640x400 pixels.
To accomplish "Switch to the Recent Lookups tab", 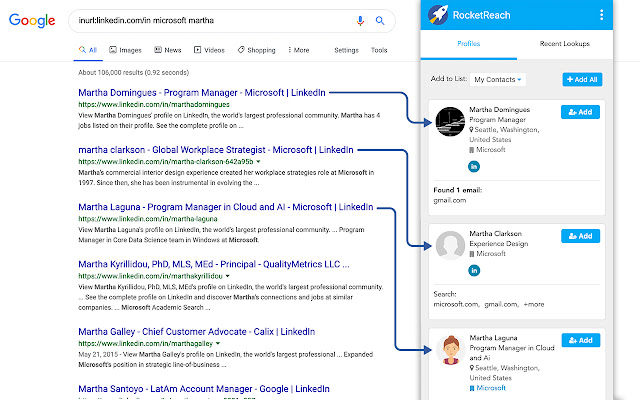I will 563,45.
